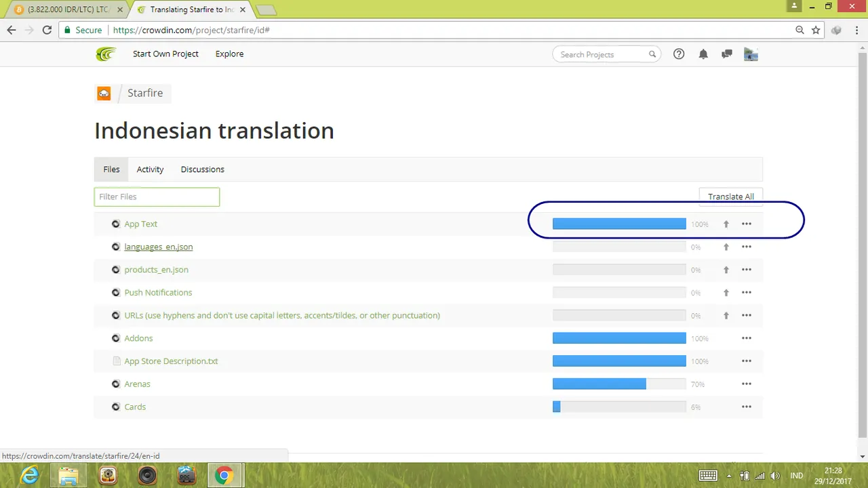Open the products_en.json link
Image resolution: width=868 pixels, height=488 pixels.
[156, 270]
